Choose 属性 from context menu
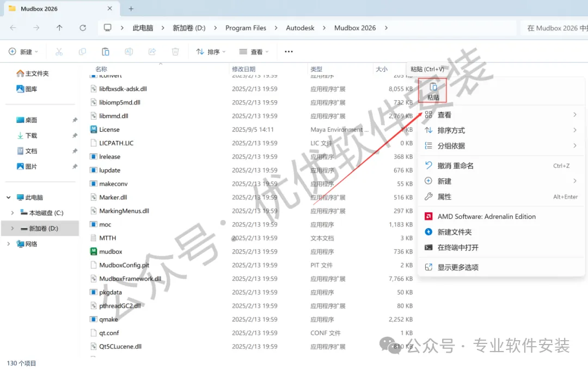This screenshot has height=369, width=588. click(x=501, y=196)
